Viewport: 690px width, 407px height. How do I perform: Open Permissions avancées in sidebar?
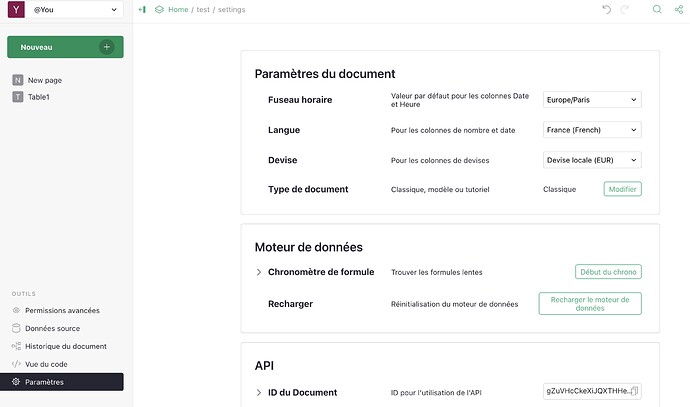62,310
